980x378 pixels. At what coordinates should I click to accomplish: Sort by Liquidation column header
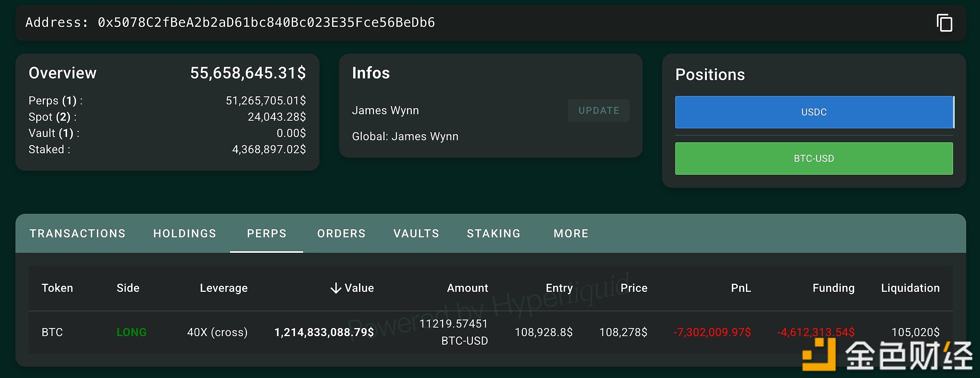point(910,288)
